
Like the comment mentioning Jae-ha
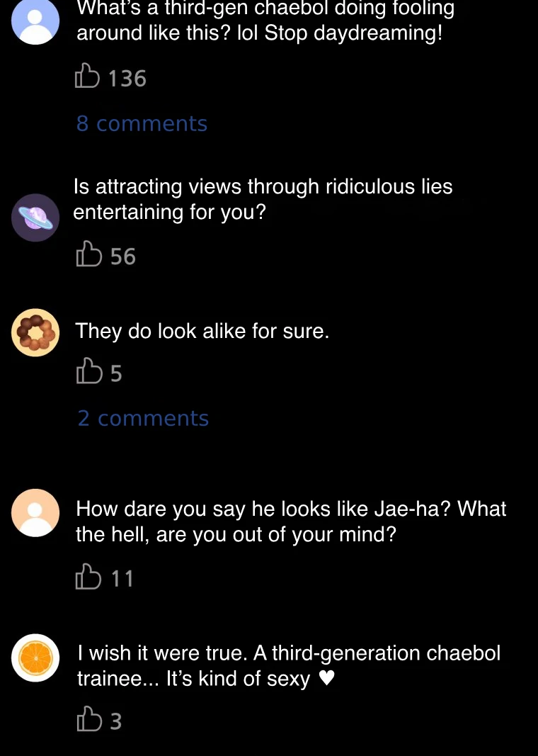(x=88, y=577)
